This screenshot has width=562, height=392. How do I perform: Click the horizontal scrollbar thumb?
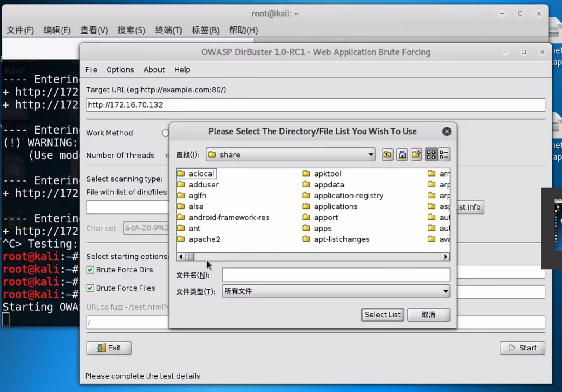point(190,257)
